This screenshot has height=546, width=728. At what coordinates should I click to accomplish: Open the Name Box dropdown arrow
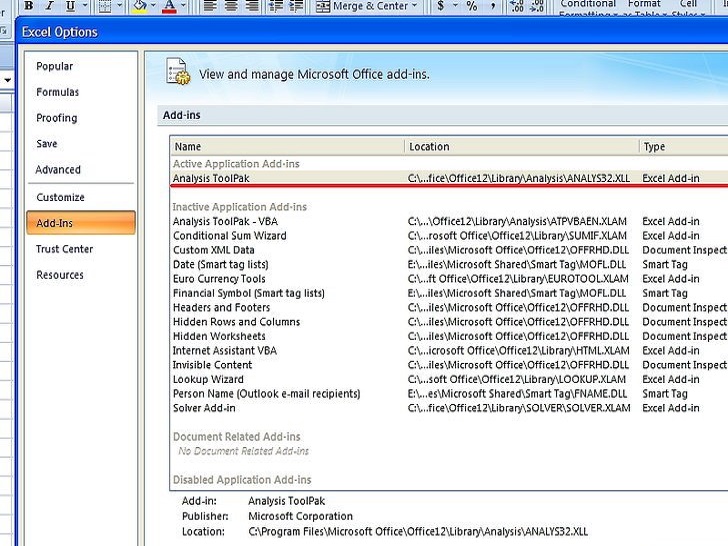coord(7,80)
